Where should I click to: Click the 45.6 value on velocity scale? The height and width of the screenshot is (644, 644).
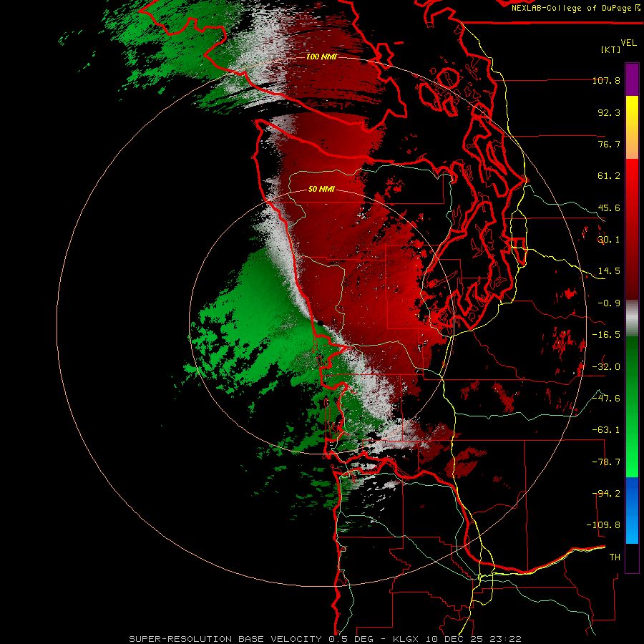point(609,208)
